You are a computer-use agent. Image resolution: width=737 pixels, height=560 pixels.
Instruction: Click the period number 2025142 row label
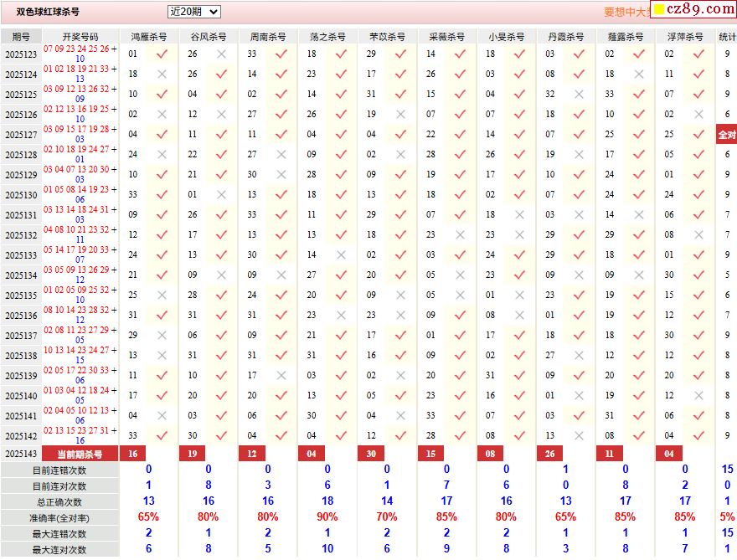click(21, 436)
